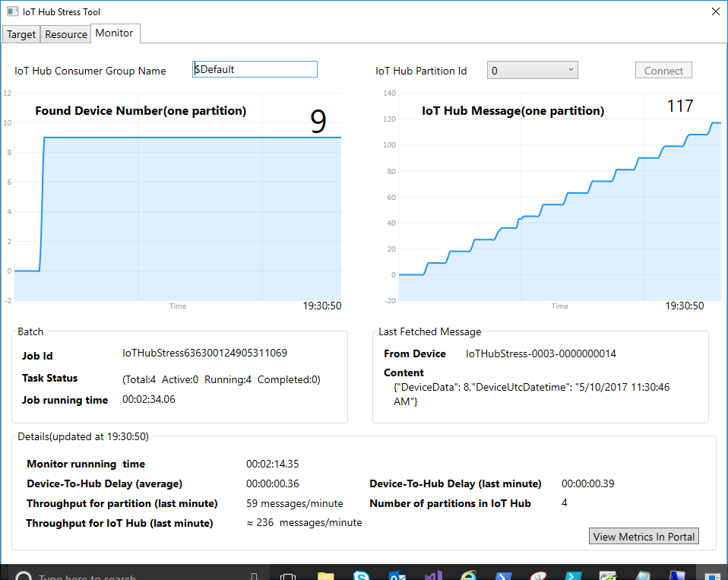Click the device count value 9
The width and height of the screenshot is (728, 580).
tap(318, 121)
